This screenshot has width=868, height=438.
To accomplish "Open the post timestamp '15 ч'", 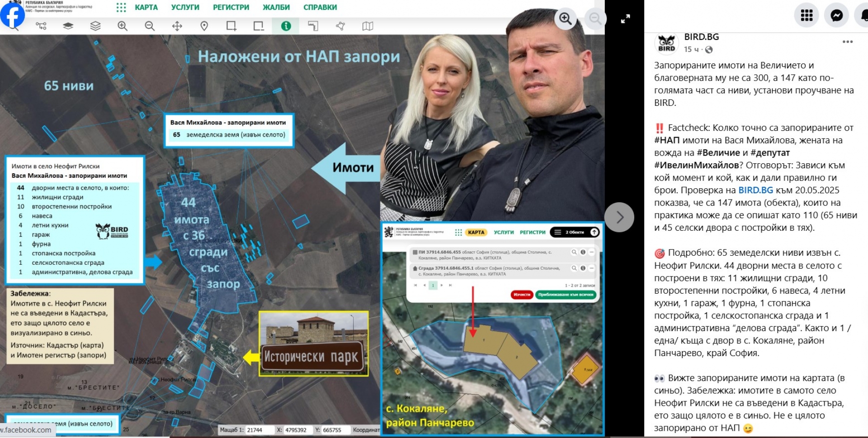I will point(691,49).
